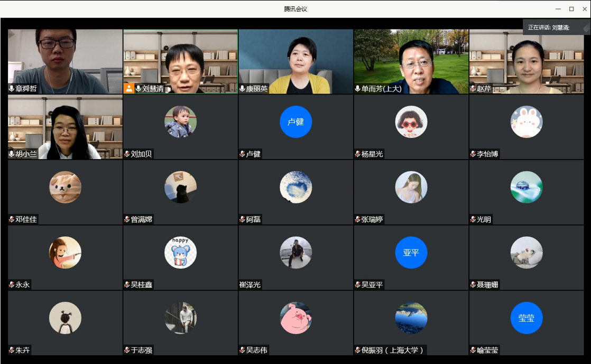Maximize the 腾讯会议 window

tap(571, 9)
